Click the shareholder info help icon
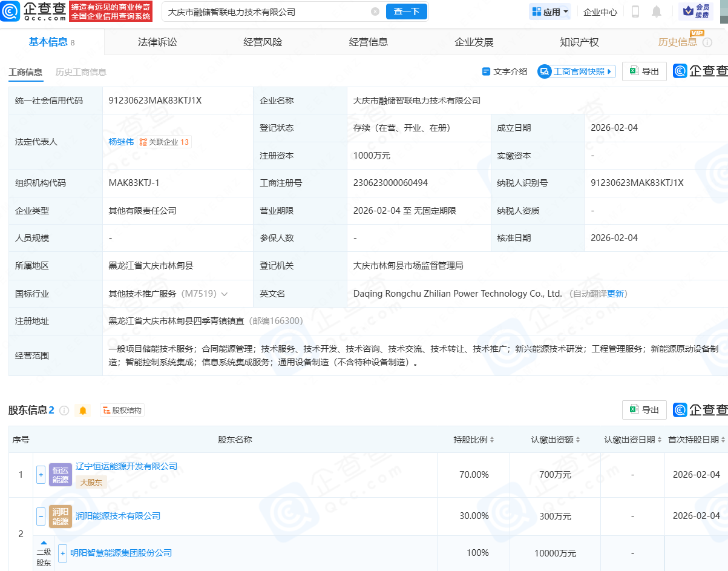 pyautogui.click(x=64, y=411)
